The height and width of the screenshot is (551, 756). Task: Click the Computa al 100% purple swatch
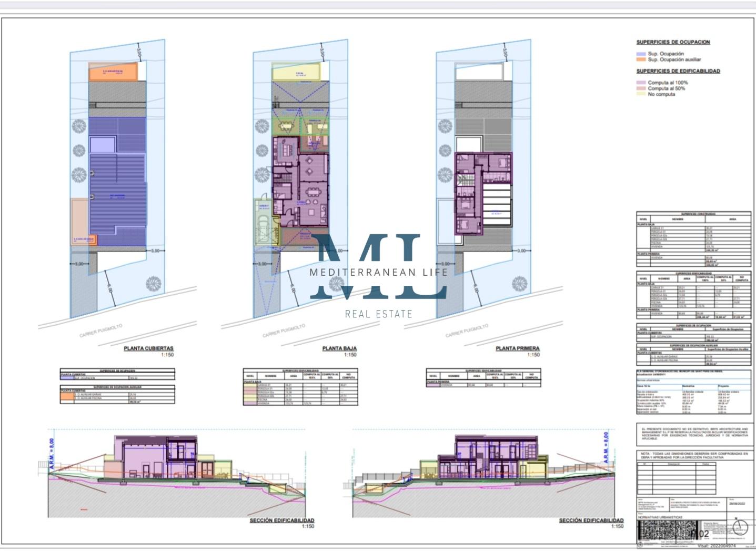coord(641,83)
